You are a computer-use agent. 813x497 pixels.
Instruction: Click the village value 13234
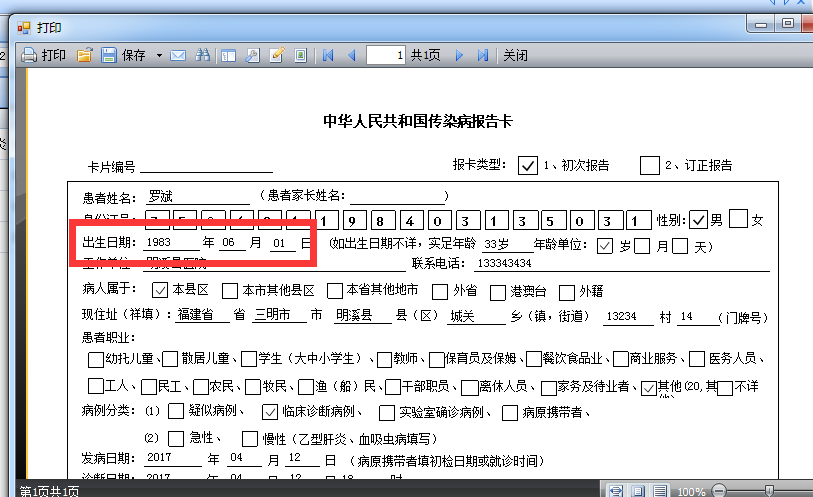point(621,316)
